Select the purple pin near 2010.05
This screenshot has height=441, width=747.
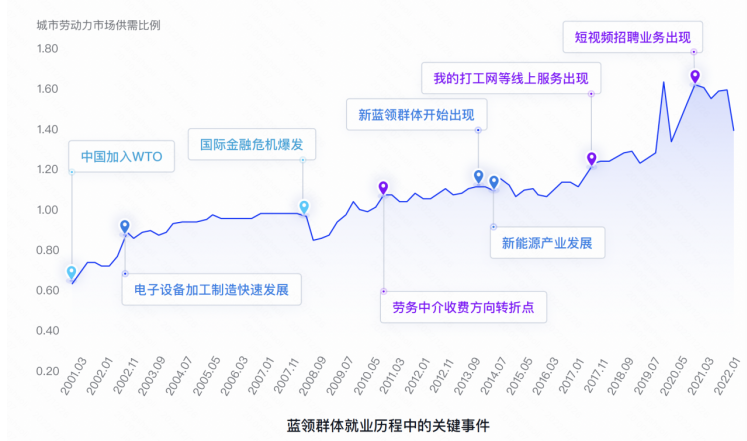[383, 187]
